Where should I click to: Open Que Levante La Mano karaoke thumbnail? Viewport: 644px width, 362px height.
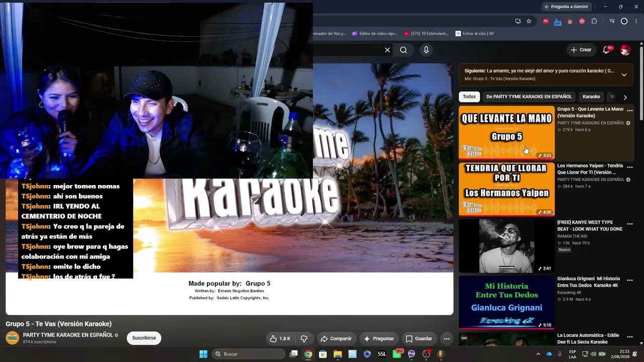(x=507, y=133)
